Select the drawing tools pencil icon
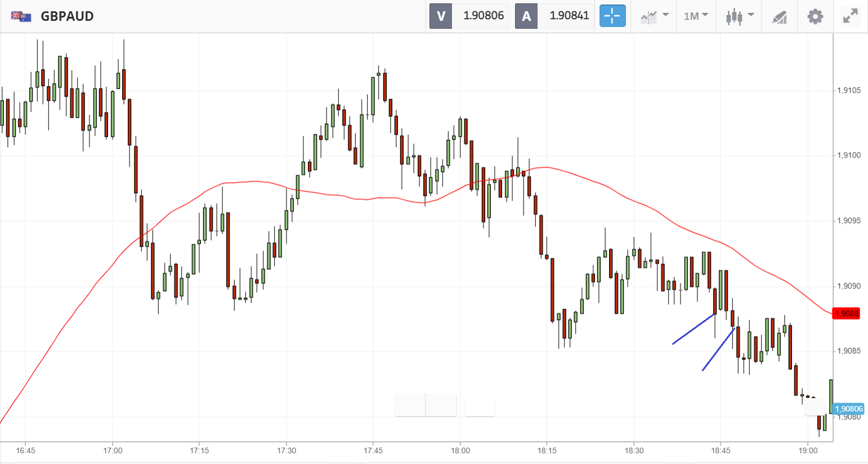 (x=779, y=17)
